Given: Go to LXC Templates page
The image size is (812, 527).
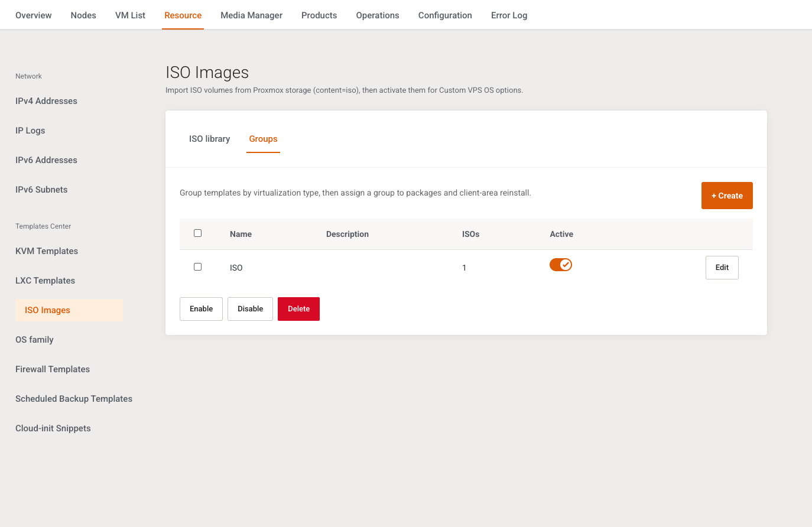Looking at the screenshot, I should [x=45, y=281].
